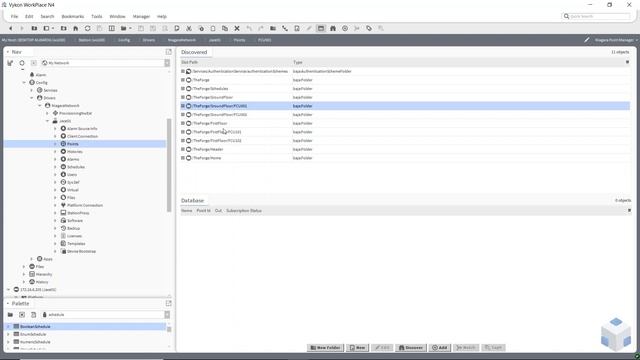Expand the /TheForge discovered row

tap(183, 80)
